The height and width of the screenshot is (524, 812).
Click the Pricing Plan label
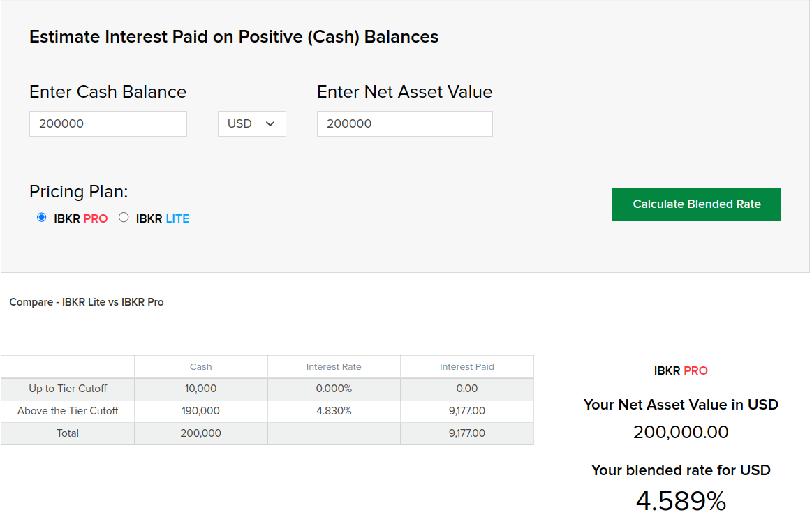pos(79,192)
